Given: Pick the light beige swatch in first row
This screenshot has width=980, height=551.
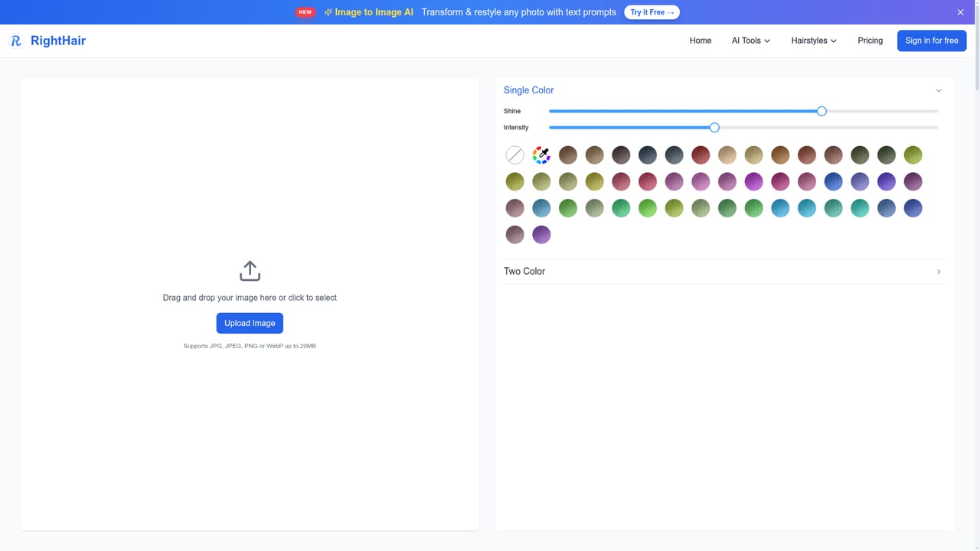Looking at the screenshot, I should point(727,155).
